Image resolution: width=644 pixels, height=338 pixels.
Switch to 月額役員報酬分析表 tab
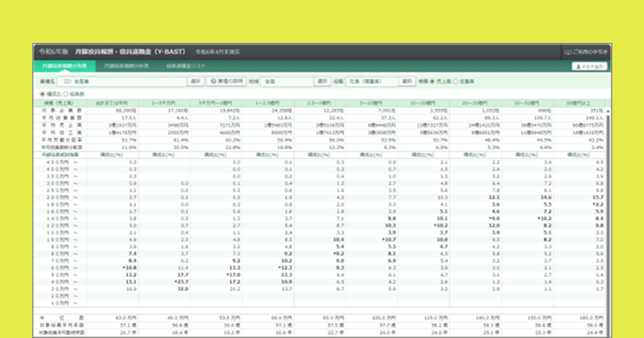tap(127, 66)
